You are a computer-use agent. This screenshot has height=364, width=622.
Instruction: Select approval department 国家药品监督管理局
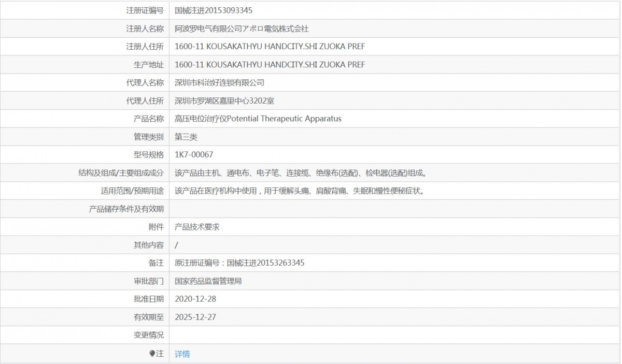pos(208,281)
